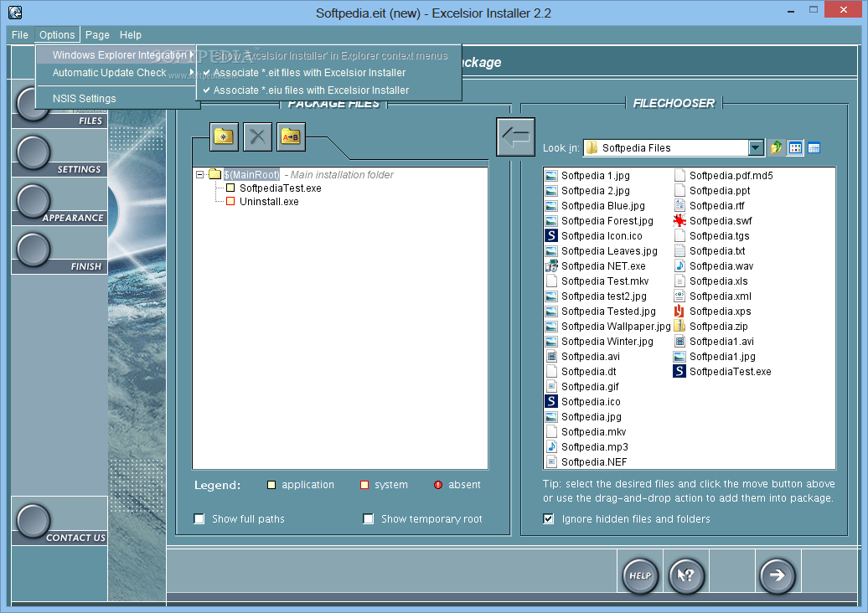Open the Help menu
The width and height of the screenshot is (868, 613).
131,35
